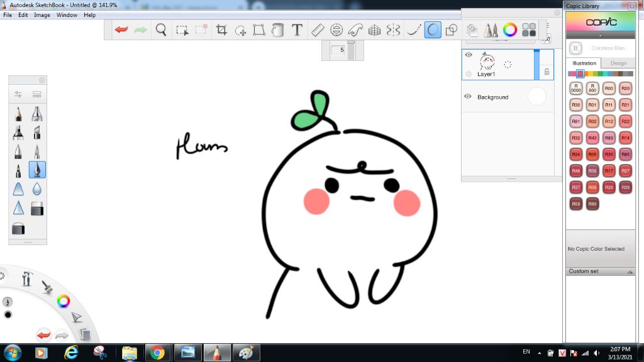Screen dimensions: 644x362
Task: Select the Zoom magnifier tool
Action: pyautogui.click(x=161, y=30)
